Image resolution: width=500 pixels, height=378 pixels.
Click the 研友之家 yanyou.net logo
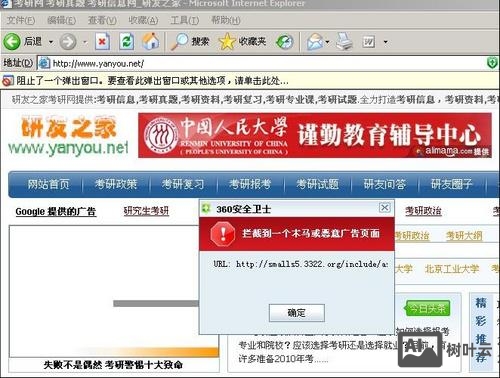coord(68,135)
